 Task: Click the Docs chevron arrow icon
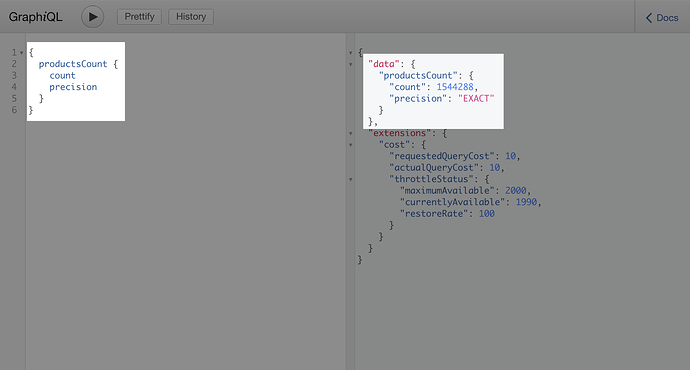[649, 18]
